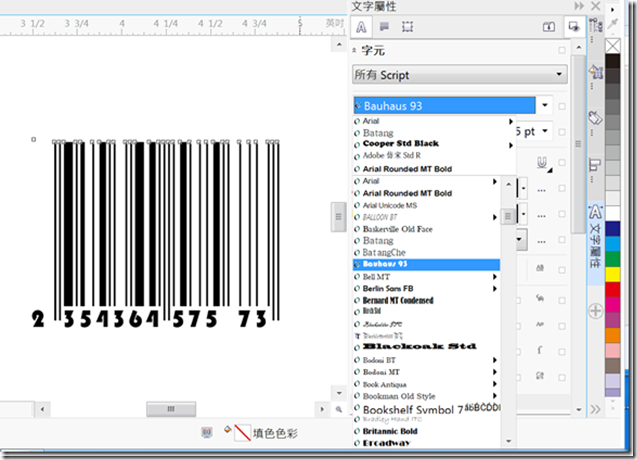Choose Bernard MT Condensed font
Viewport: 637px width, 460px height.
coord(426,301)
